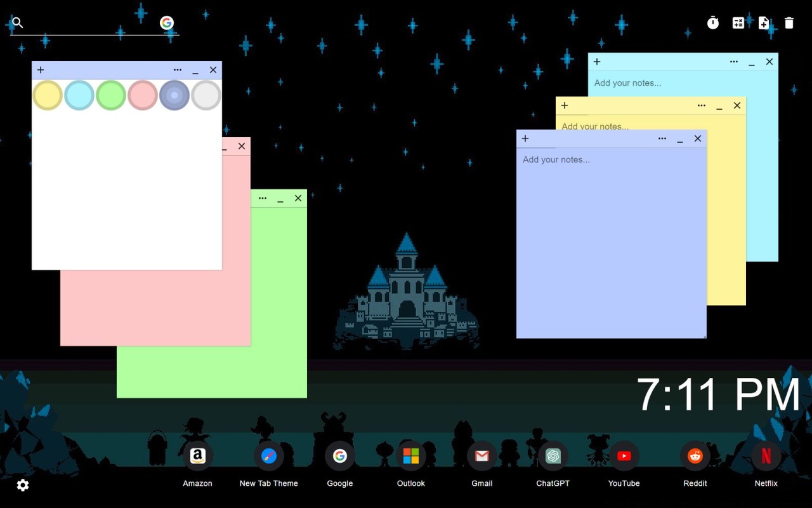The width and height of the screenshot is (812, 508).
Task: Select the periwinkle note color
Action: point(174,95)
